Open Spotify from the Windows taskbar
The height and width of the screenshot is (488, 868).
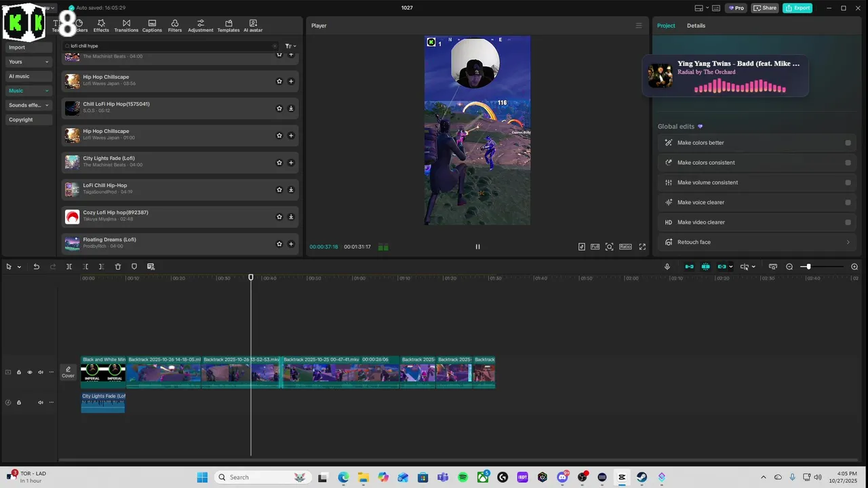463,477
